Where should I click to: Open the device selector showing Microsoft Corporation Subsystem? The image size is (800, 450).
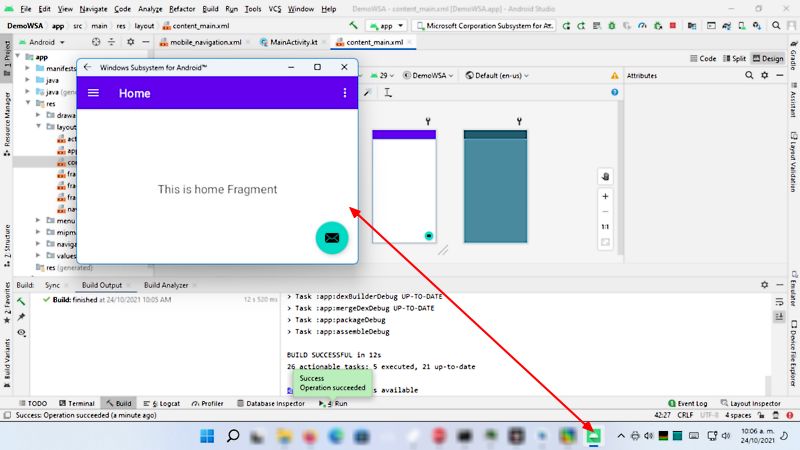(x=484, y=26)
